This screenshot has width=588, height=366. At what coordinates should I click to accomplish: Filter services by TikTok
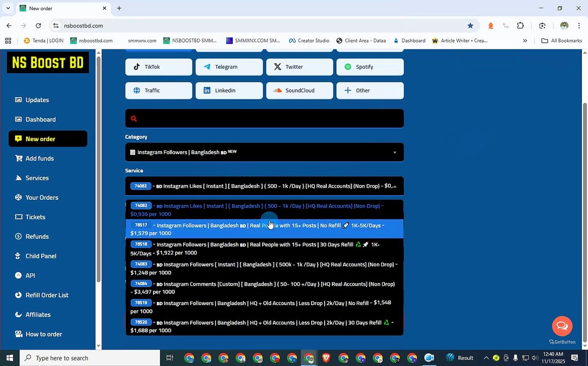(159, 67)
